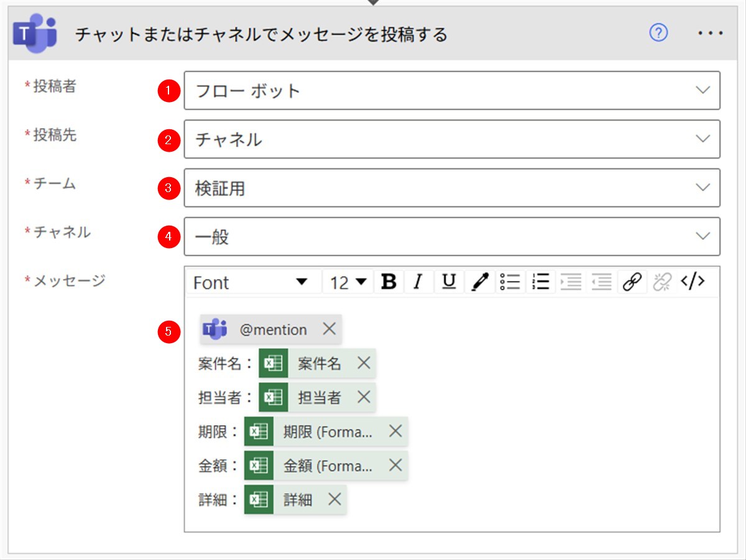
Task: Toggle underline formatting in message toolbar
Action: click(x=449, y=282)
